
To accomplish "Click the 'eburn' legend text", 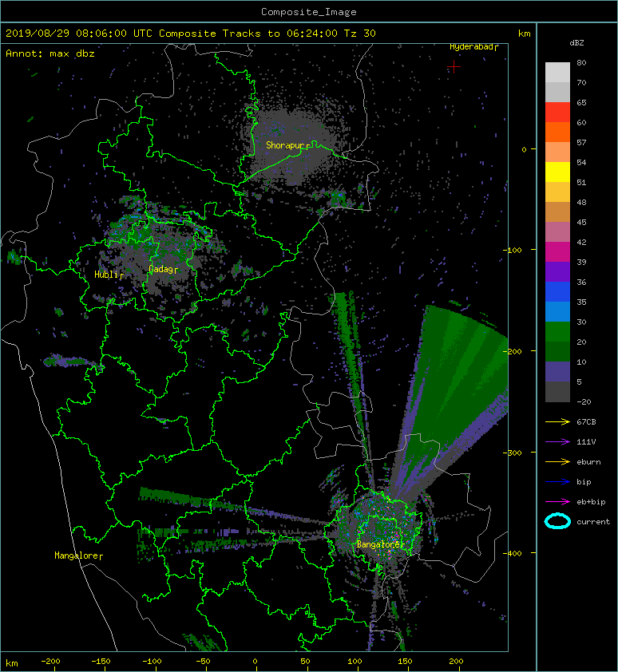I will (x=588, y=461).
